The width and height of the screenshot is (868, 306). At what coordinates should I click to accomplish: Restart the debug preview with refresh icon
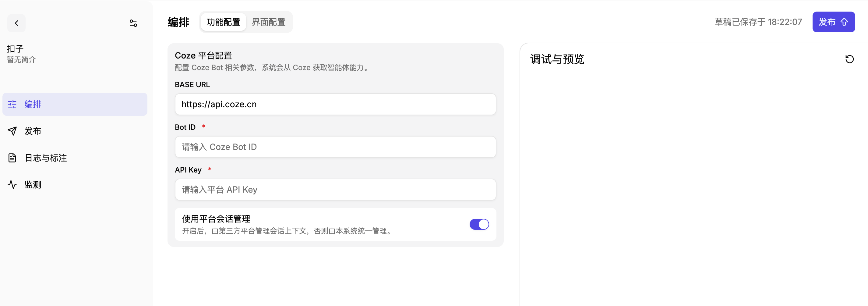tap(849, 59)
